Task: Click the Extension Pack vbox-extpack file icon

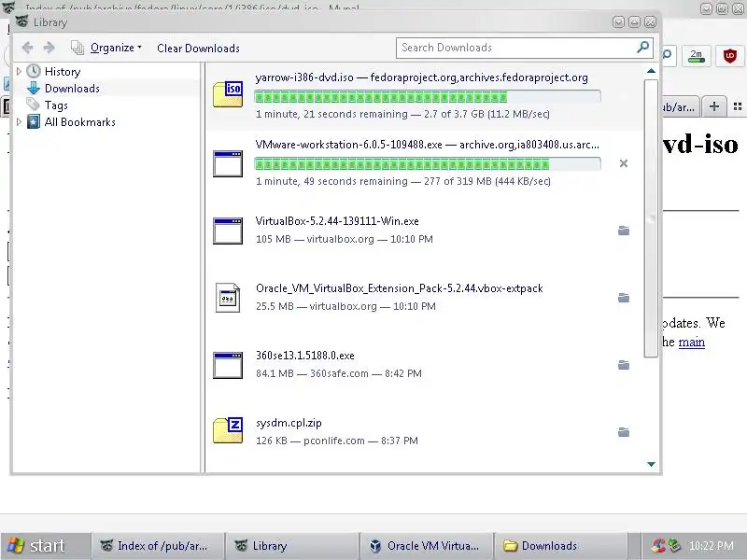Action: (x=228, y=298)
